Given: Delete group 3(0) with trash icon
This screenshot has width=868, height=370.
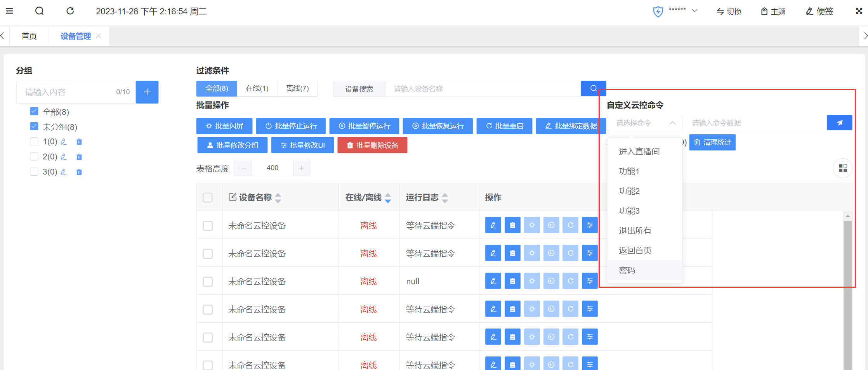Looking at the screenshot, I should click(x=79, y=172).
